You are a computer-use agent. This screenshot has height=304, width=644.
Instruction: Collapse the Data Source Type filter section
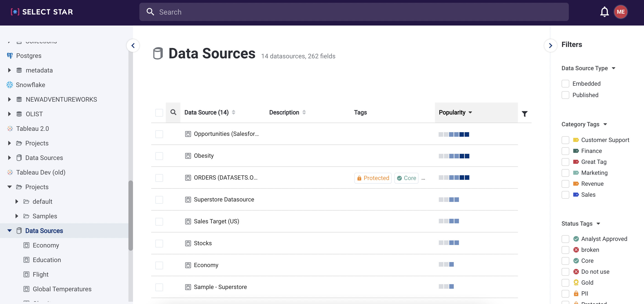coord(613,68)
